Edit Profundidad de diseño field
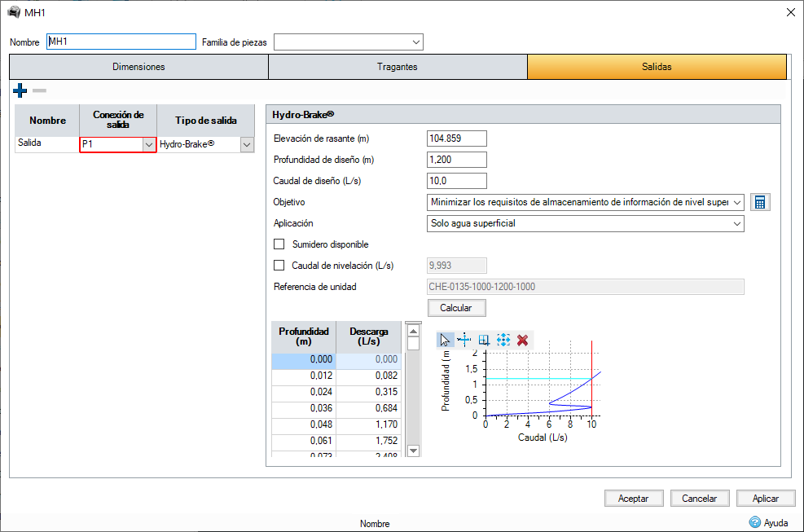This screenshot has height=532, width=804. [457, 160]
